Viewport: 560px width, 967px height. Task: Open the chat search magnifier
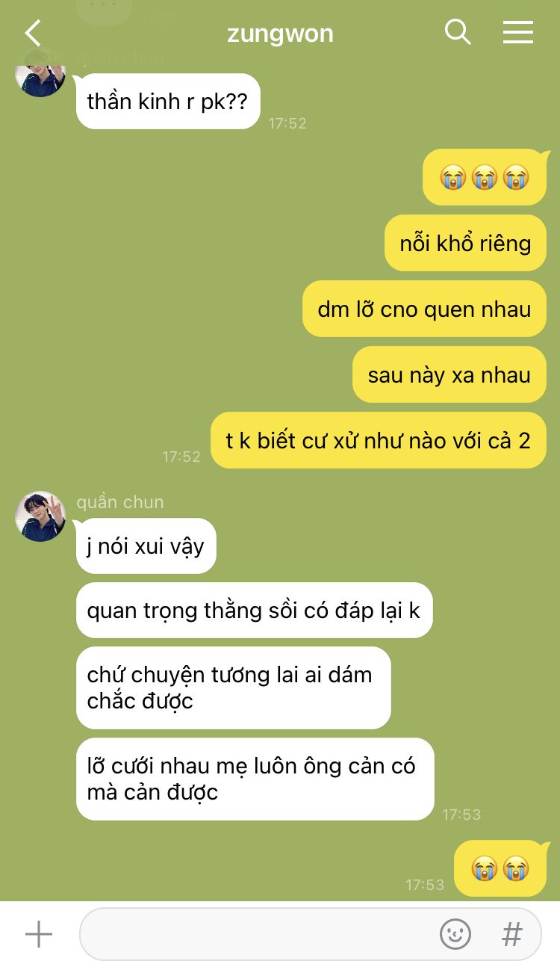pos(458,32)
